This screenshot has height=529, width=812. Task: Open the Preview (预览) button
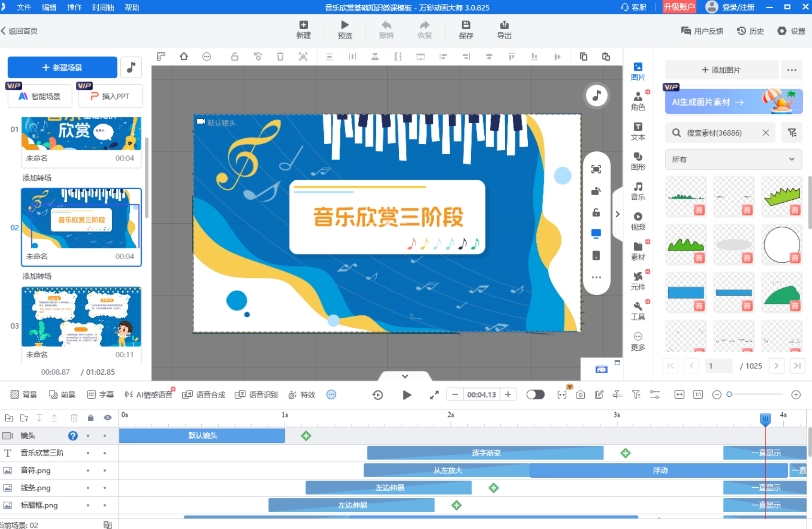(x=345, y=30)
